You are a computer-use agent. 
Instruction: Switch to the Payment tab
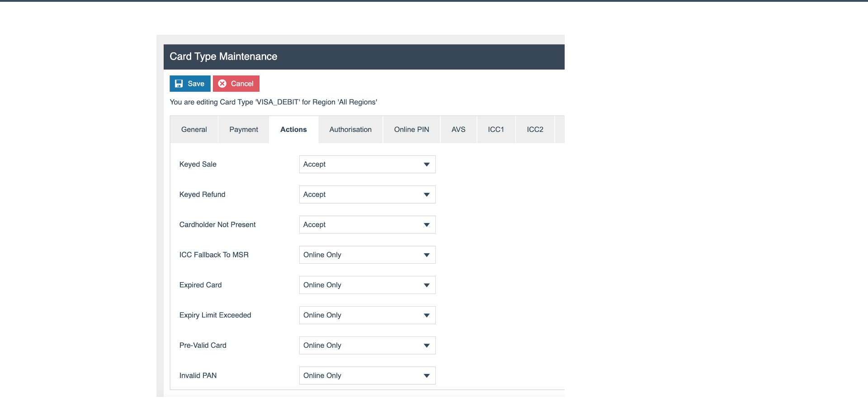pyautogui.click(x=243, y=129)
